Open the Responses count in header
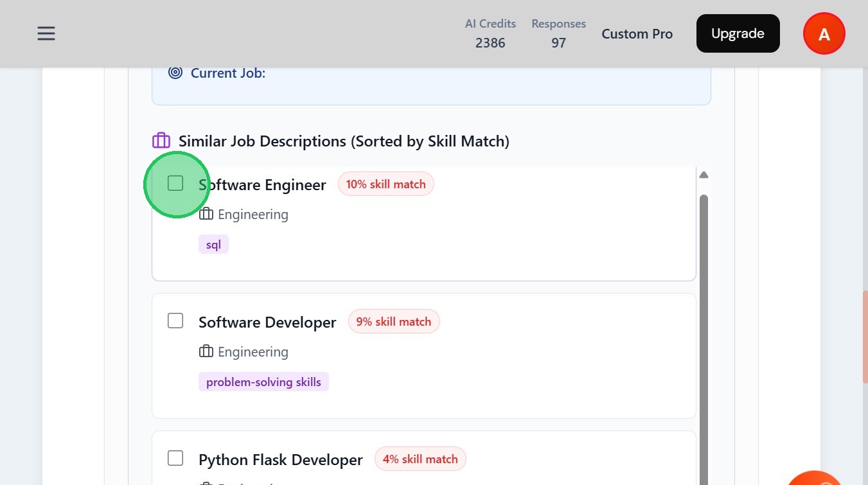868x485 pixels. click(x=558, y=33)
